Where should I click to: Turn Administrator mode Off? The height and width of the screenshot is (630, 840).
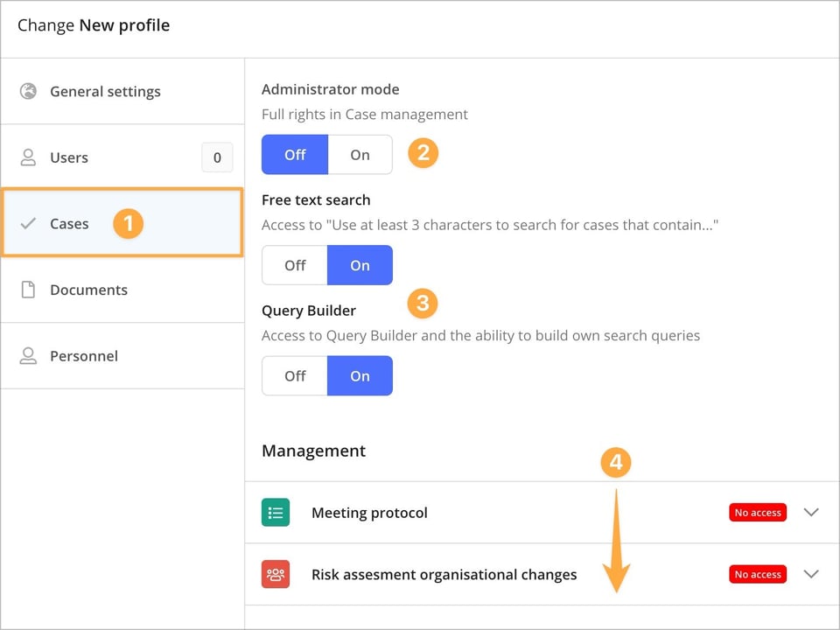295,155
